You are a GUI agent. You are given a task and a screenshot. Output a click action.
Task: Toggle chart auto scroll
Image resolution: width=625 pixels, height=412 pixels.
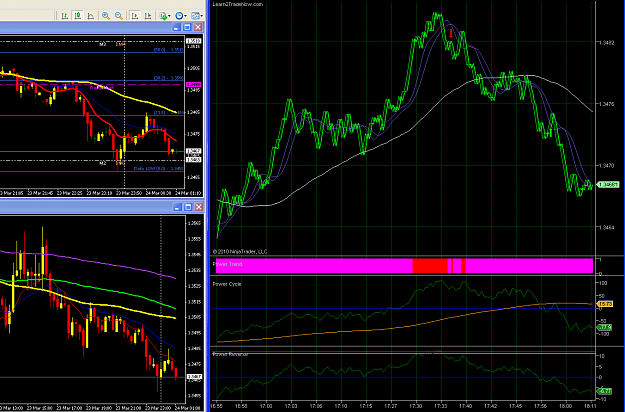tap(135, 16)
